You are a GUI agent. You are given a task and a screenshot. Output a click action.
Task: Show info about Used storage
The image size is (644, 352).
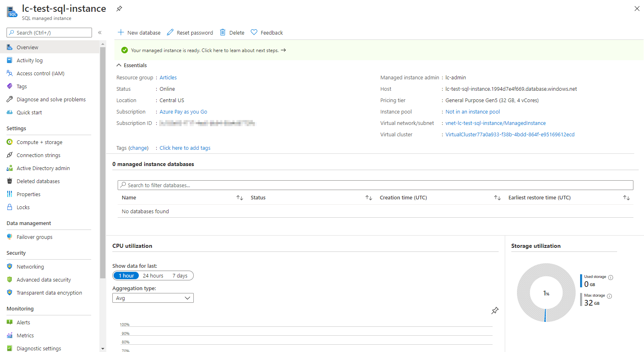[x=611, y=278]
